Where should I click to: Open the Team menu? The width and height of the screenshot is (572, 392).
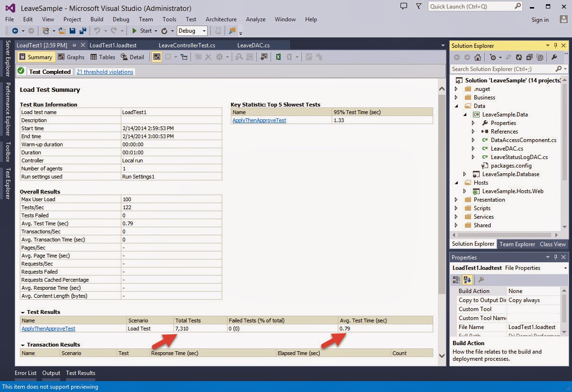[146, 19]
